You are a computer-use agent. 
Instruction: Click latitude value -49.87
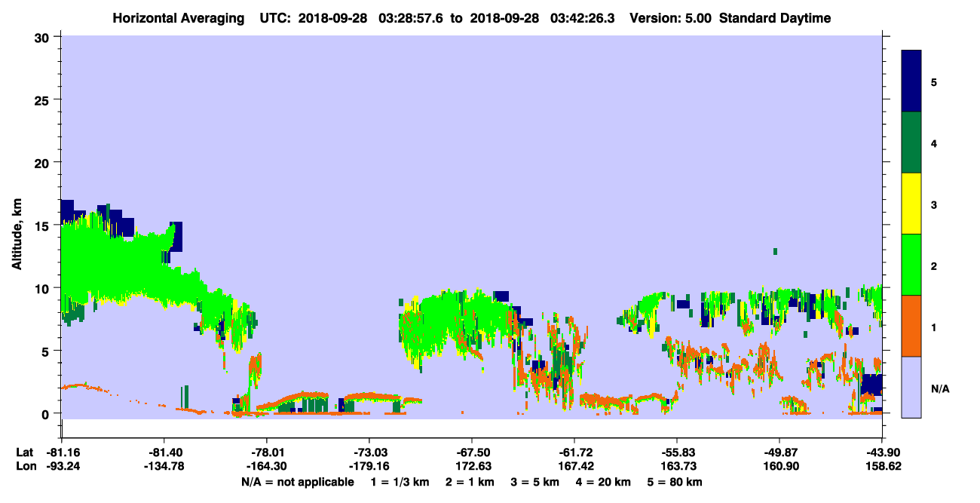coord(779,452)
